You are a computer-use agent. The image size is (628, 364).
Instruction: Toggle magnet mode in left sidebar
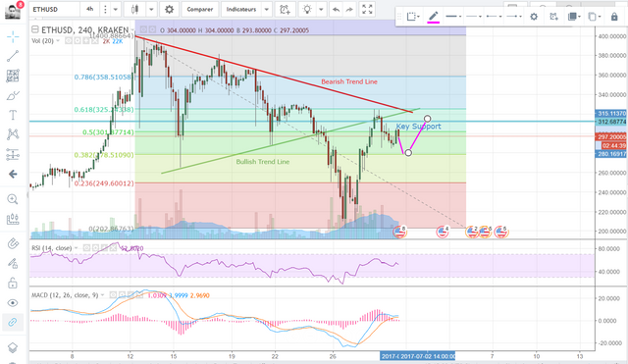click(x=13, y=243)
